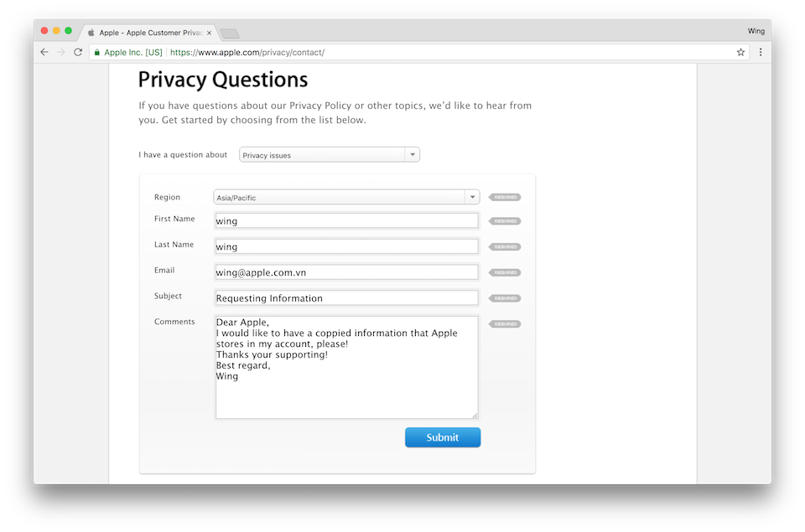Open the Asia/Pacific Region dropdown
The height and width of the screenshot is (532, 805).
click(346, 198)
